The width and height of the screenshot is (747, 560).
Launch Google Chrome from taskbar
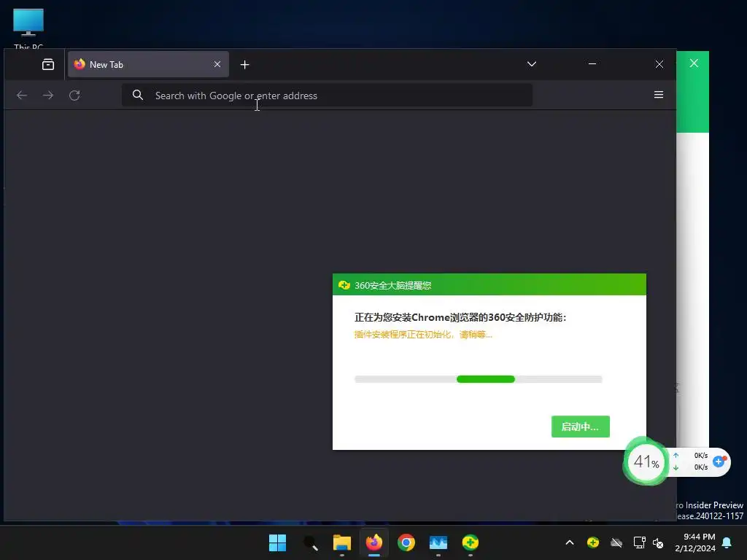(406, 542)
